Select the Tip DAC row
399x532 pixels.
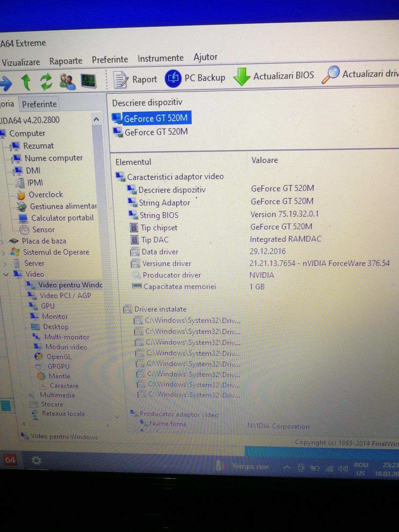226,239
